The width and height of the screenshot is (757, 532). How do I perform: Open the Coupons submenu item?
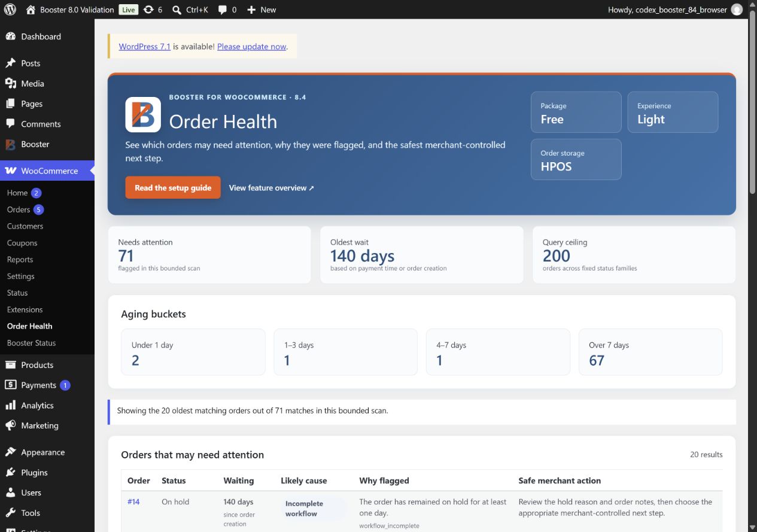click(x=22, y=243)
